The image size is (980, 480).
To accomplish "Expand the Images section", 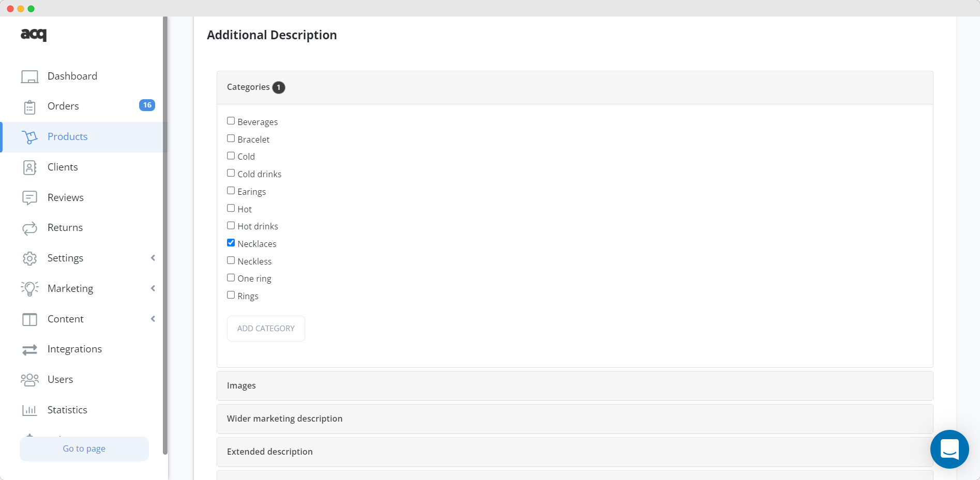I will pyautogui.click(x=575, y=386).
